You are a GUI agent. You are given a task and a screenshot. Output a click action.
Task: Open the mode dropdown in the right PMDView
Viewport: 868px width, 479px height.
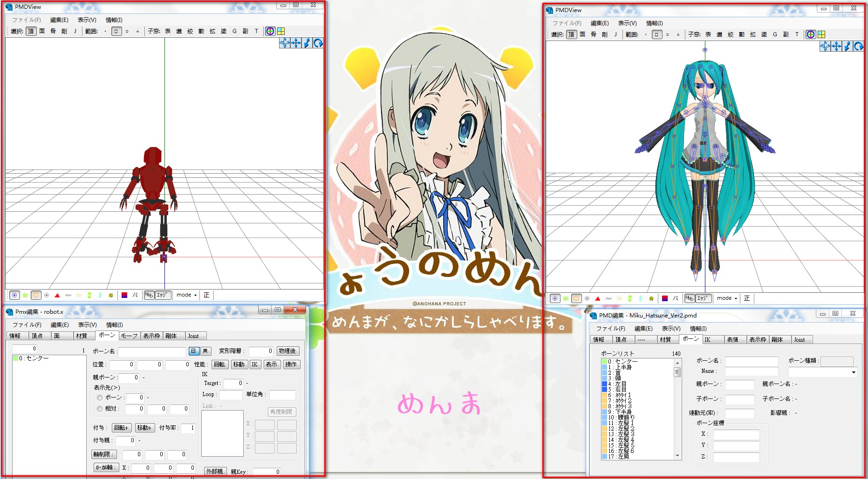click(727, 298)
